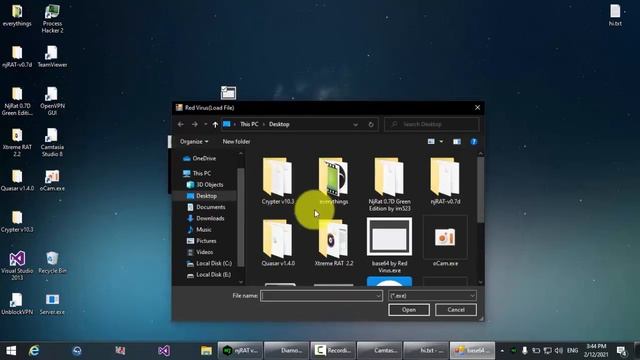Go up one folder level
Viewport: 640px width, 360px height.
click(215, 124)
